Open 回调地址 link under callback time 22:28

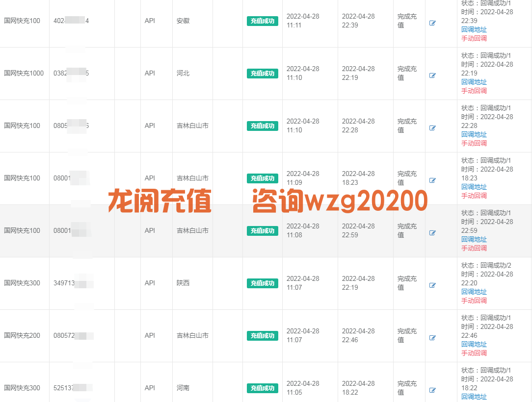click(474, 134)
